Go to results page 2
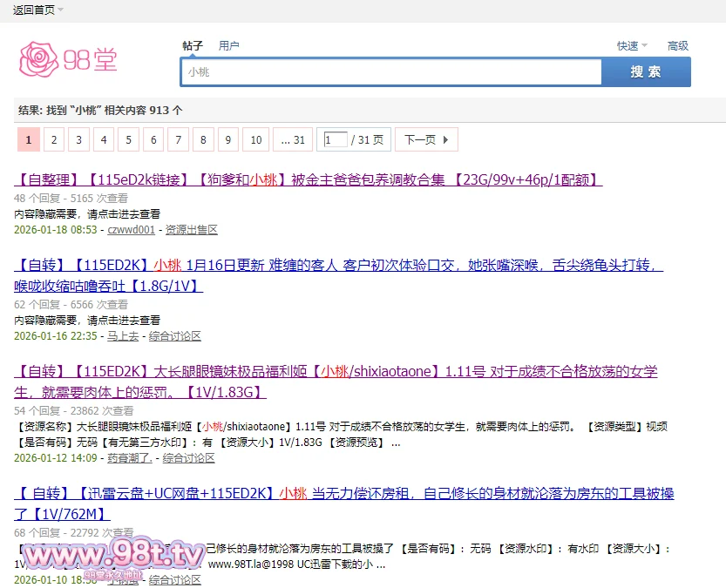The height and width of the screenshot is (588, 726). tap(54, 139)
